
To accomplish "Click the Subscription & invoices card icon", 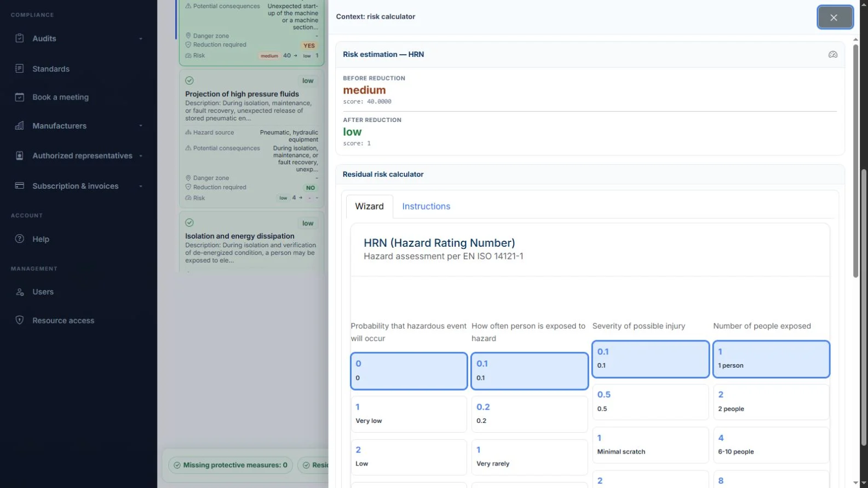I will [x=20, y=186].
